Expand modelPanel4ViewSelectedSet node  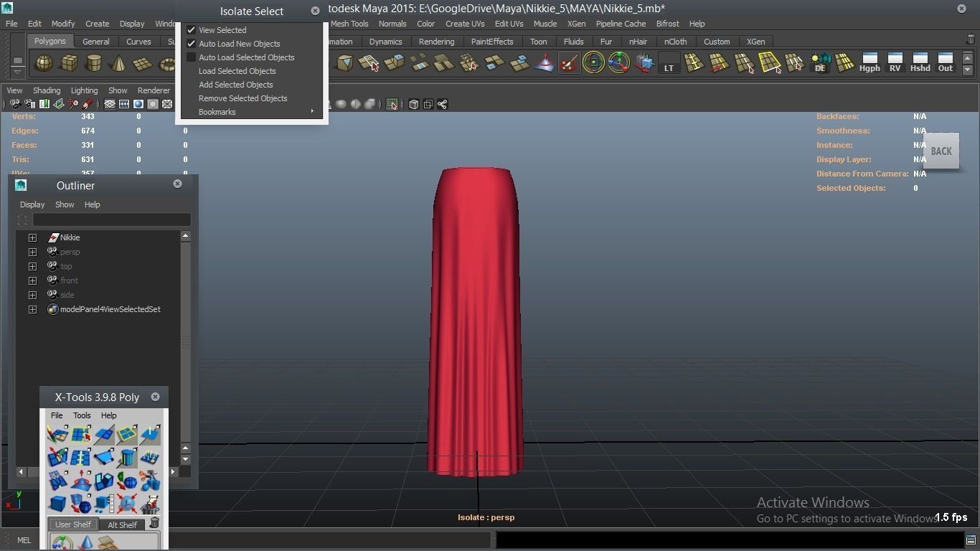(32, 309)
